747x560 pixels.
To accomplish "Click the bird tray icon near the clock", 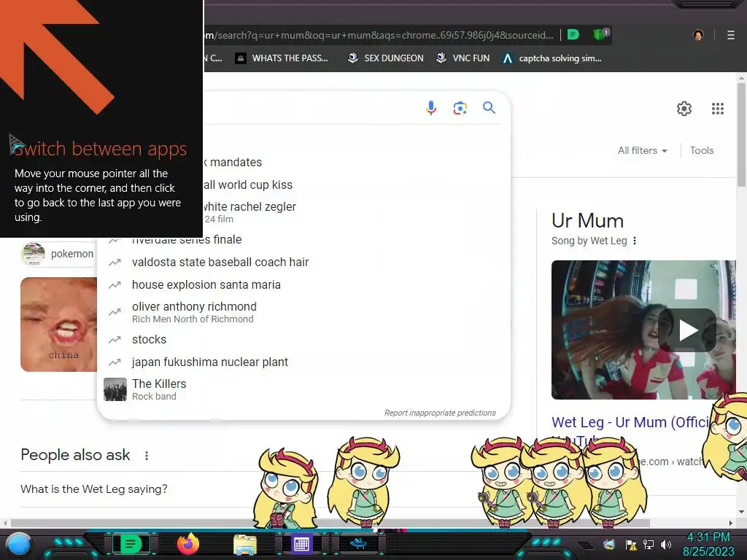I will [x=608, y=544].
